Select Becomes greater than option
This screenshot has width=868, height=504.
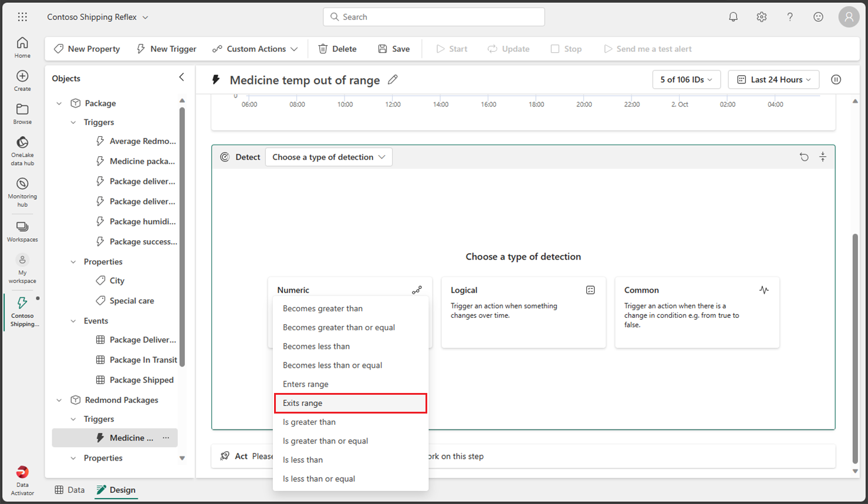[x=350, y=308]
